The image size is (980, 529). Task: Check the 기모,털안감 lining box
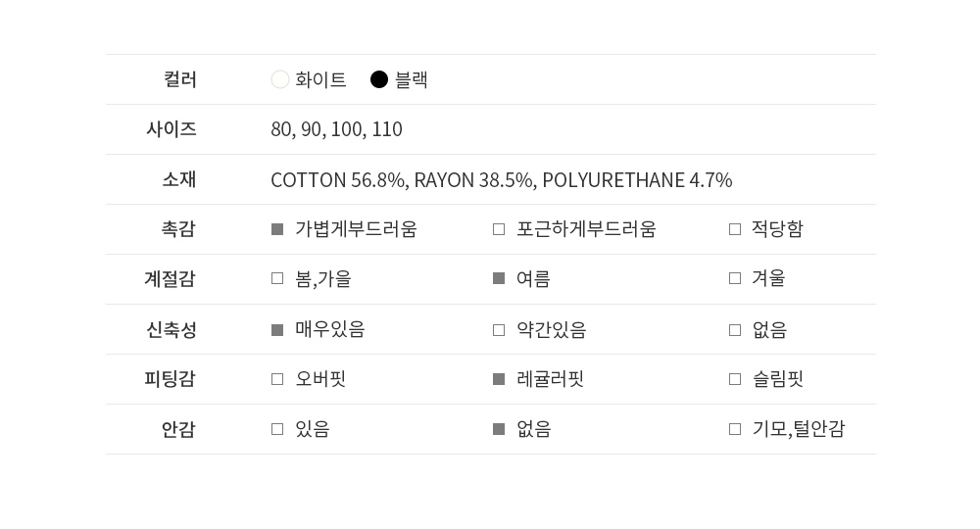point(735,429)
